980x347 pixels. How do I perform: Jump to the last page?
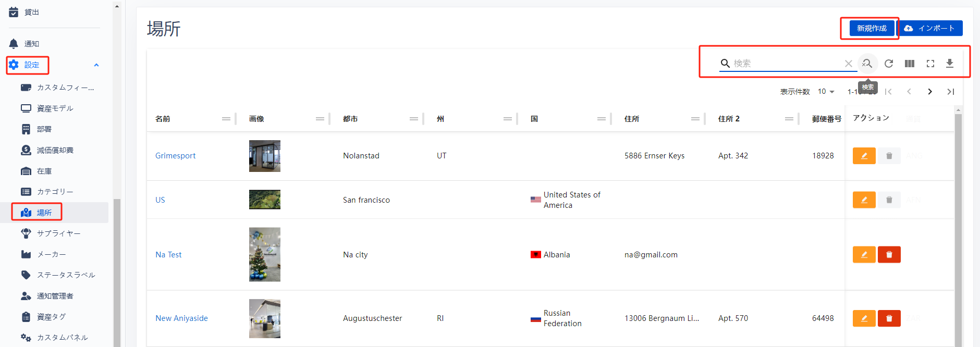pos(951,92)
